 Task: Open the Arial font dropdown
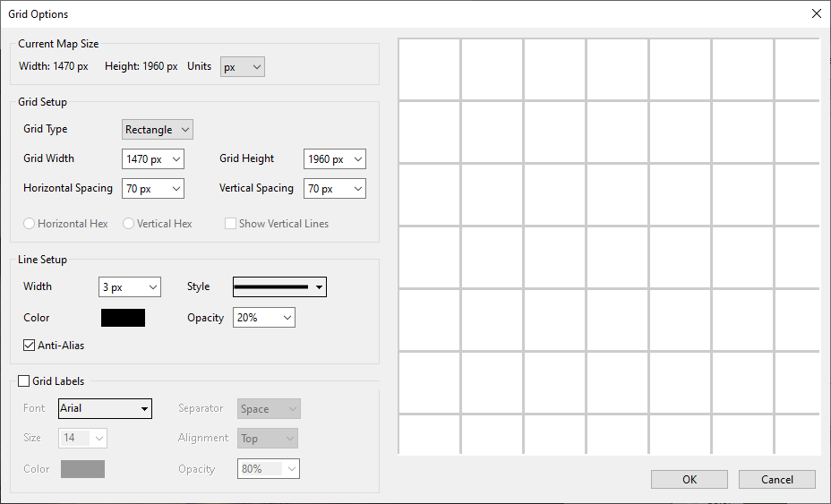pos(105,409)
